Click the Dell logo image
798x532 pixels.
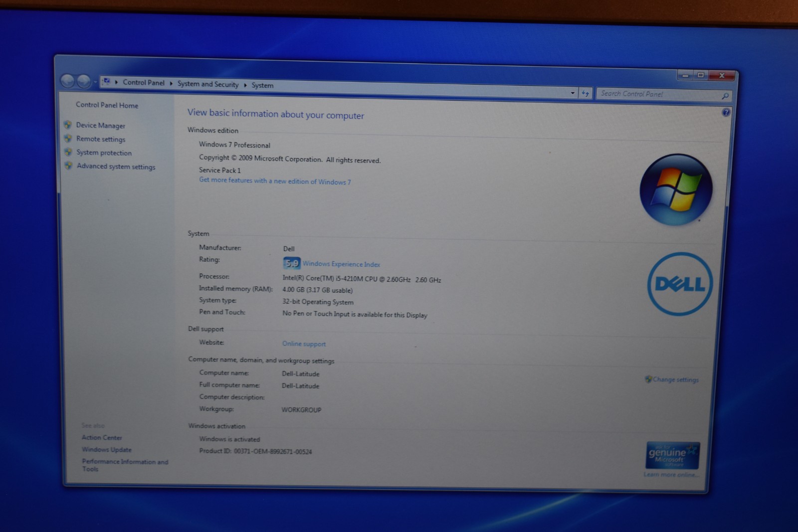(680, 284)
